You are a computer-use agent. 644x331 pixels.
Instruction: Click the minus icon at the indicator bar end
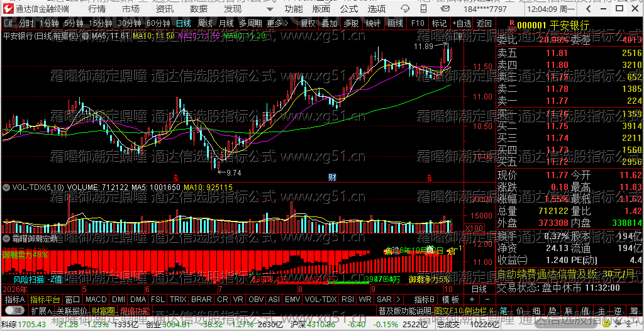pos(487,300)
